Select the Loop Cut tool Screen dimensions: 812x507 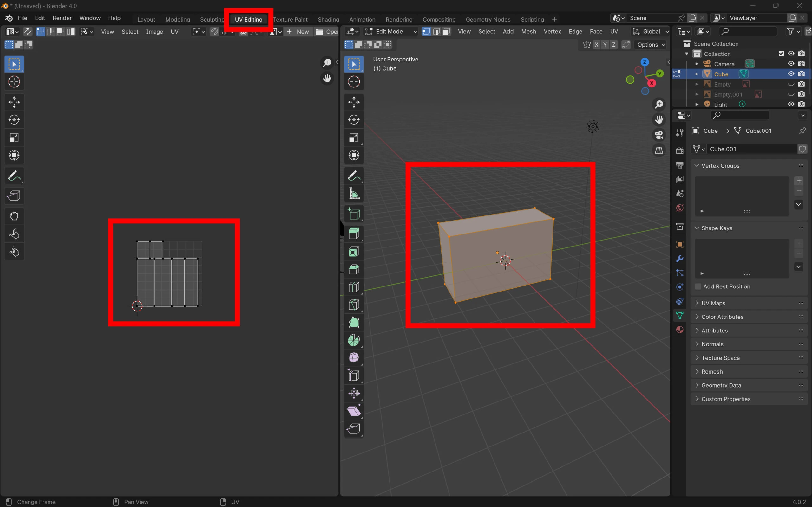(354, 287)
